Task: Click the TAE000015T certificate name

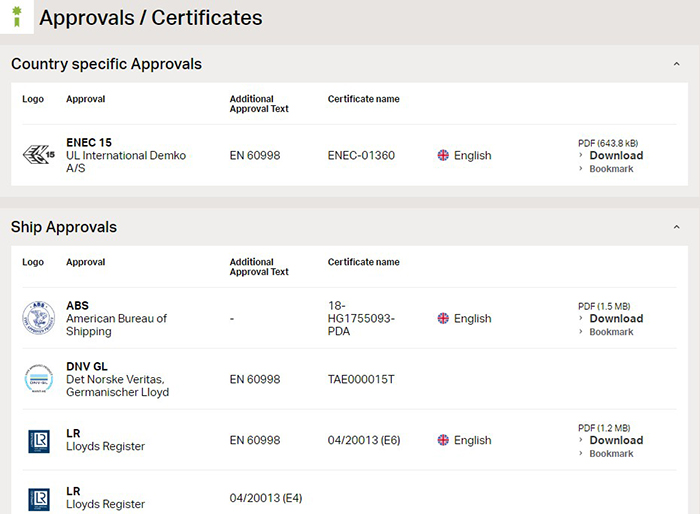Action: 361,379
